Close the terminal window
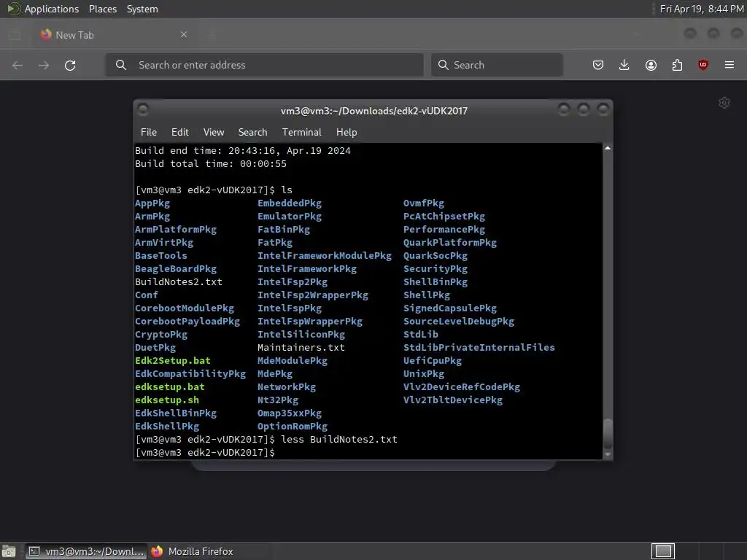747x560 pixels. pyautogui.click(x=603, y=110)
